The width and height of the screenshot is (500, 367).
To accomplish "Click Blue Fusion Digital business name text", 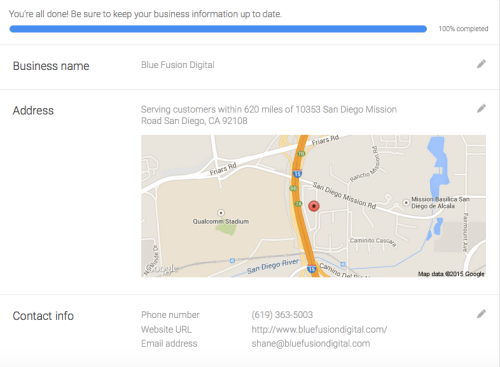I will click(x=178, y=65).
